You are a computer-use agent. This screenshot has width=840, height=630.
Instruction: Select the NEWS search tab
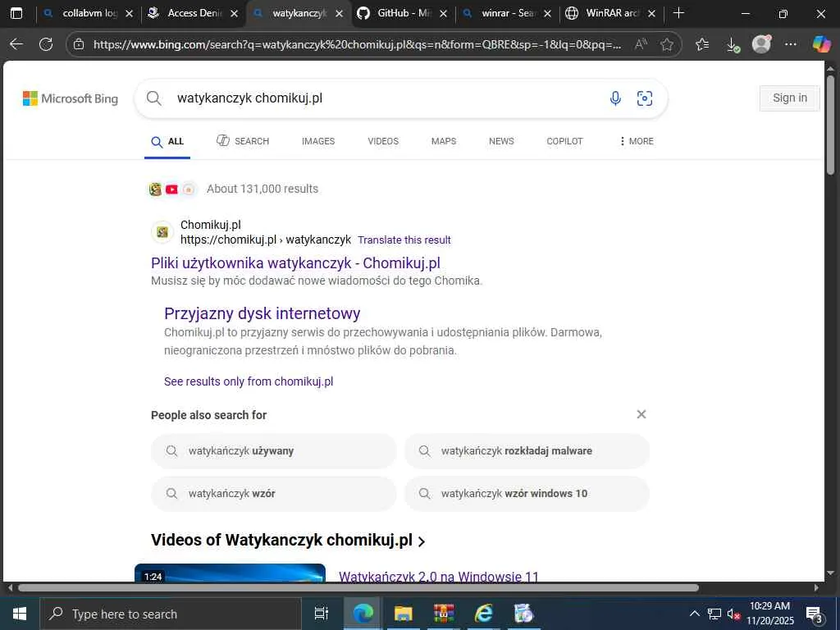pos(501,141)
